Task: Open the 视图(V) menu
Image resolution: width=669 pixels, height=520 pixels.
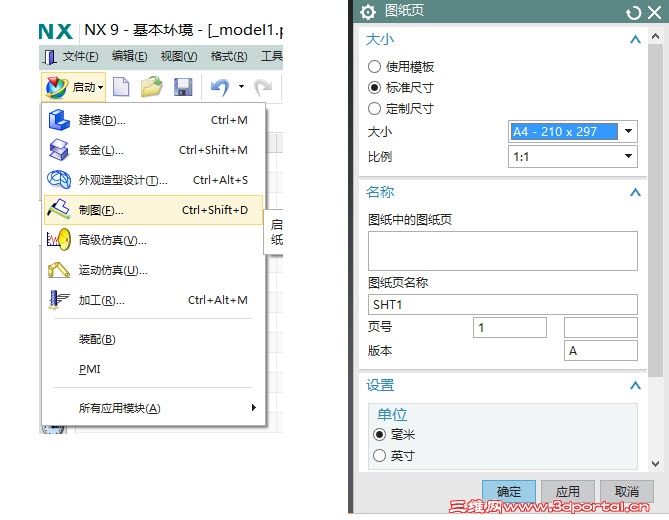Action: 179,56
